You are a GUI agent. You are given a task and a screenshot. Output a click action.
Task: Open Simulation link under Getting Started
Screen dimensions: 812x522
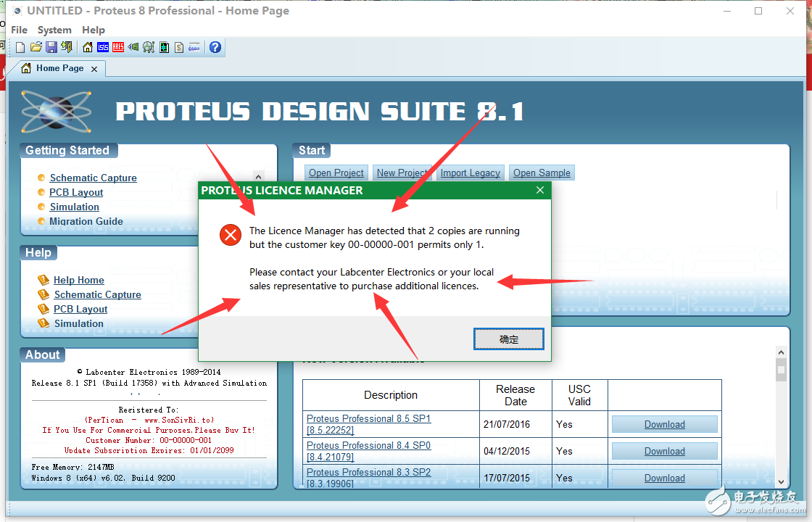click(x=74, y=207)
